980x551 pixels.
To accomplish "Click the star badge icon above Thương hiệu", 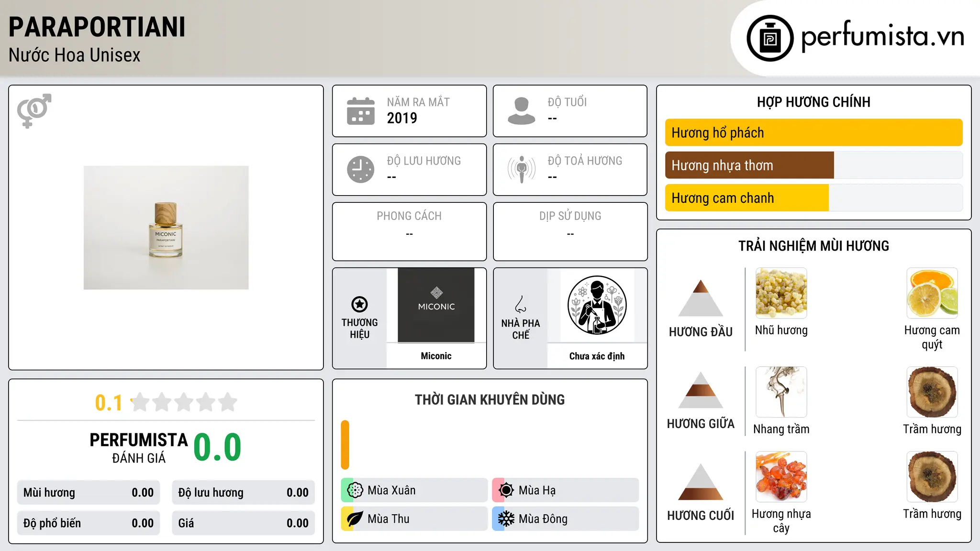I will pyautogui.click(x=359, y=304).
